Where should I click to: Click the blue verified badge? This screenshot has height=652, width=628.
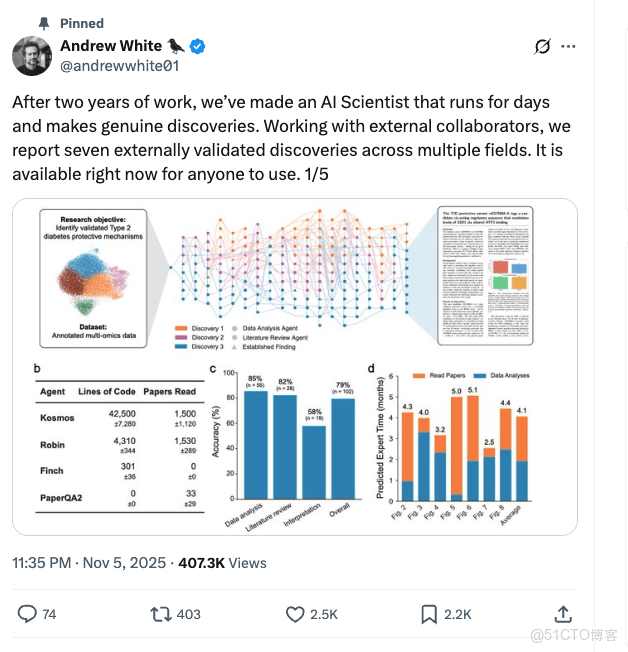pyautogui.click(x=199, y=46)
